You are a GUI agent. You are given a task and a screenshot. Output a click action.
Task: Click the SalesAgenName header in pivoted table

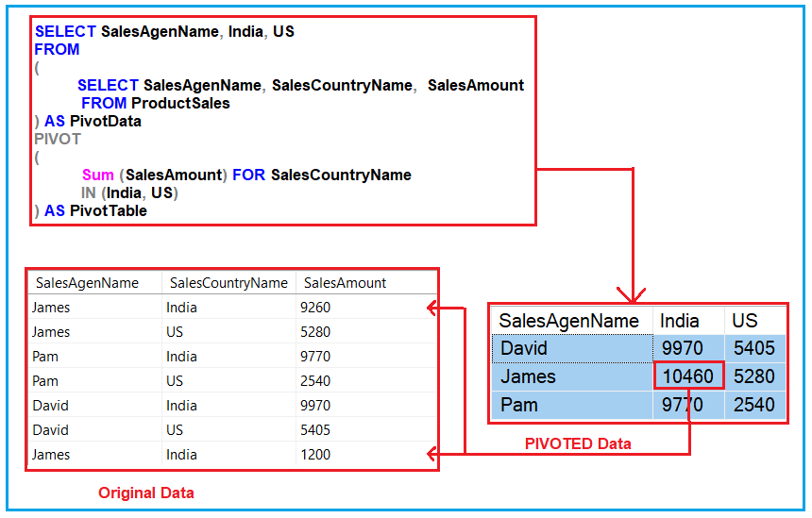(x=568, y=321)
